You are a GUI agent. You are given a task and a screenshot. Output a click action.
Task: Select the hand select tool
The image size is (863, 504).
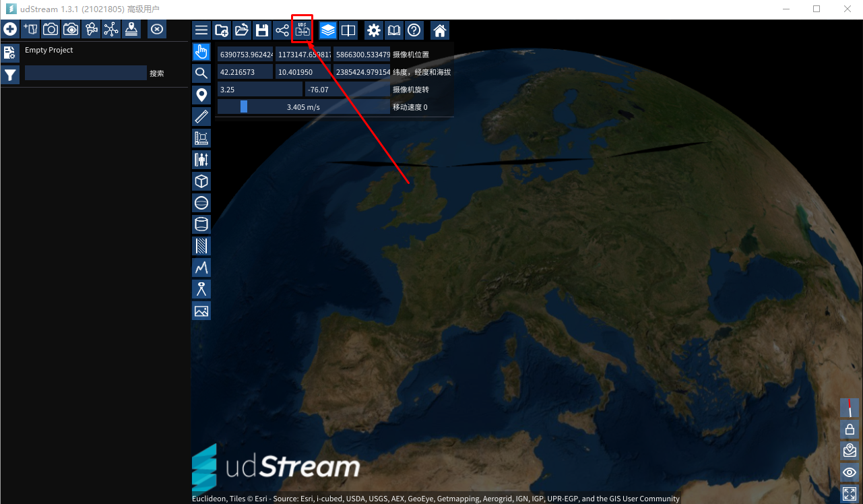pyautogui.click(x=201, y=52)
